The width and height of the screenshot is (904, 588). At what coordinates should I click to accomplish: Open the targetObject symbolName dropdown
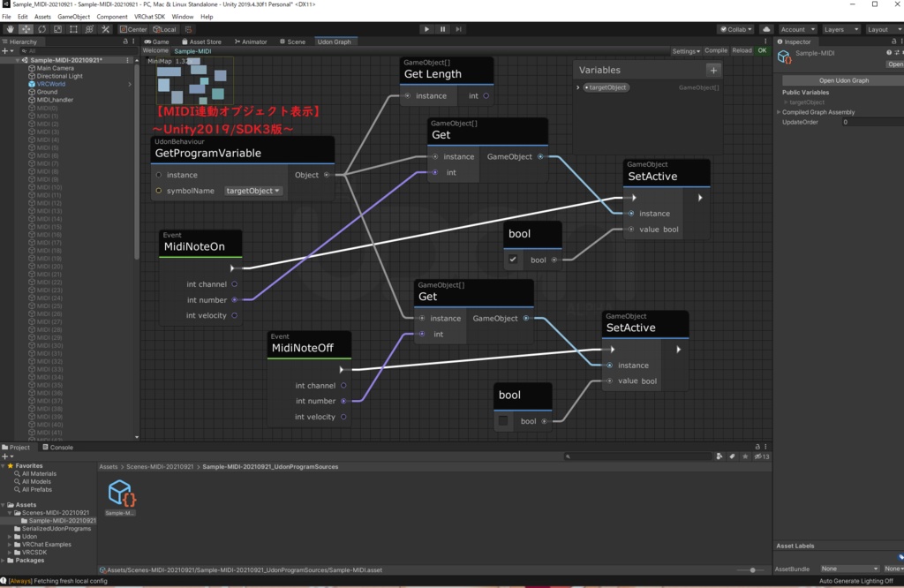click(252, 191)
